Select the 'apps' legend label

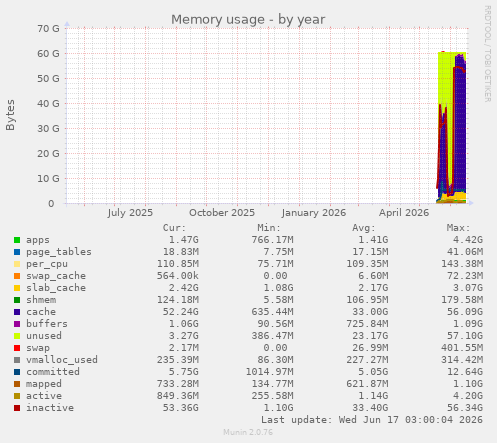(x=38, y=240)
